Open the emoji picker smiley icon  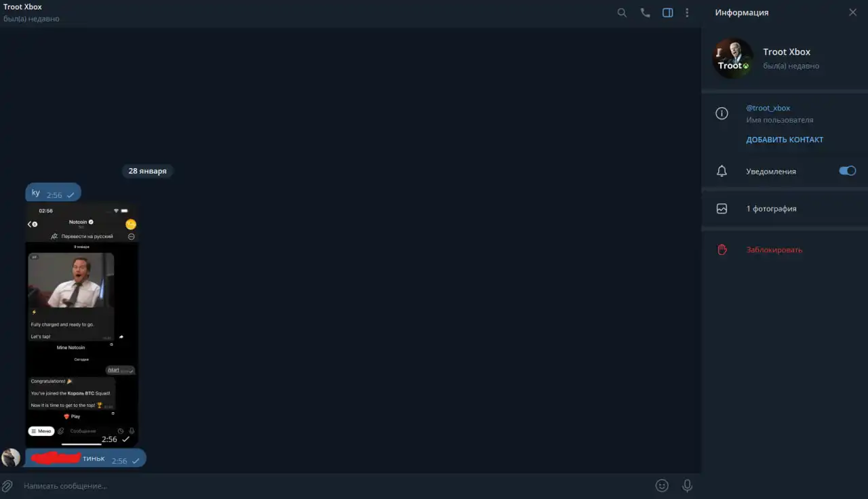tap(662, 485)
